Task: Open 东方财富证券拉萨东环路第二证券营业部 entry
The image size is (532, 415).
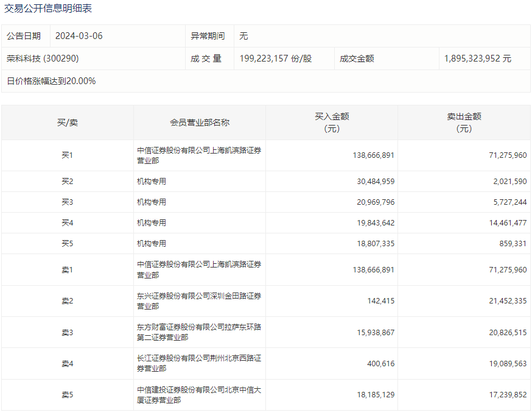Action: pyautogui.click(x=199, y=332)
